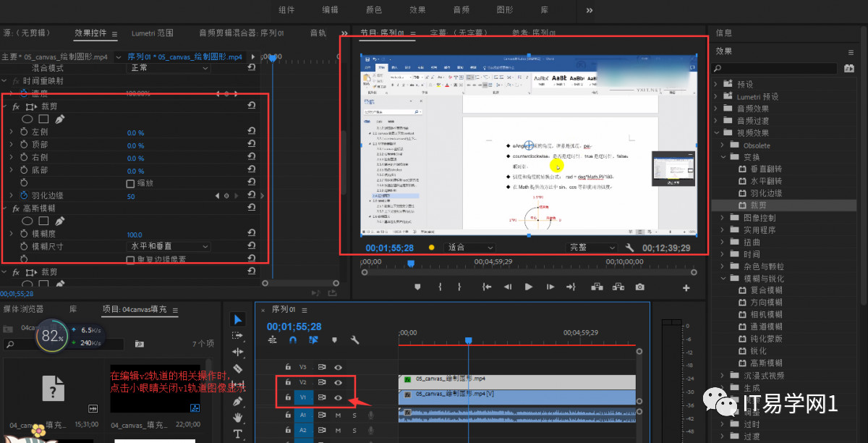Toggle the timeline snap magnet icon

coord(293,339)
